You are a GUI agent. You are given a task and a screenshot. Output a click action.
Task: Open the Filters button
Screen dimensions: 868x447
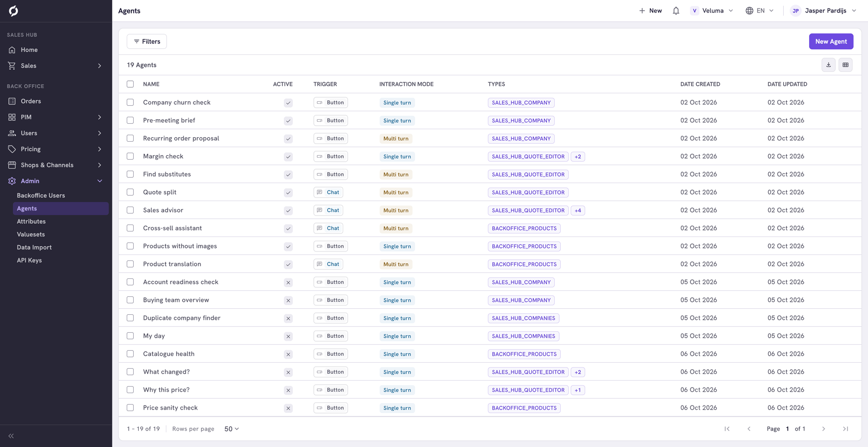[x=147, y=41]
